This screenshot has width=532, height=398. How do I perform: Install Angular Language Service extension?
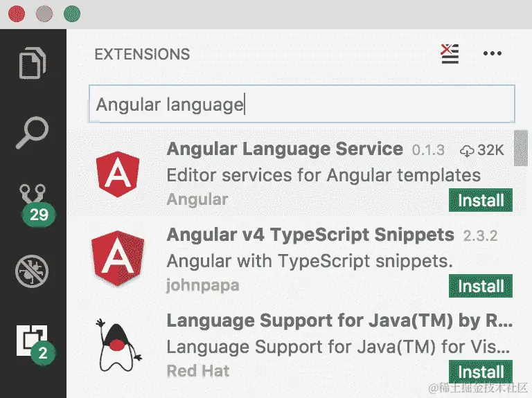481,200
